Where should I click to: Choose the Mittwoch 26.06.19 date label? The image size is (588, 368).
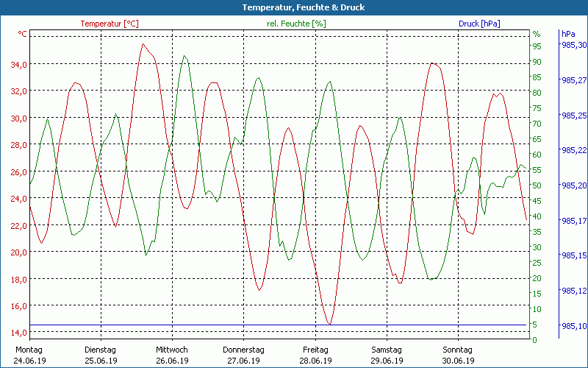(x=172, y=355)
